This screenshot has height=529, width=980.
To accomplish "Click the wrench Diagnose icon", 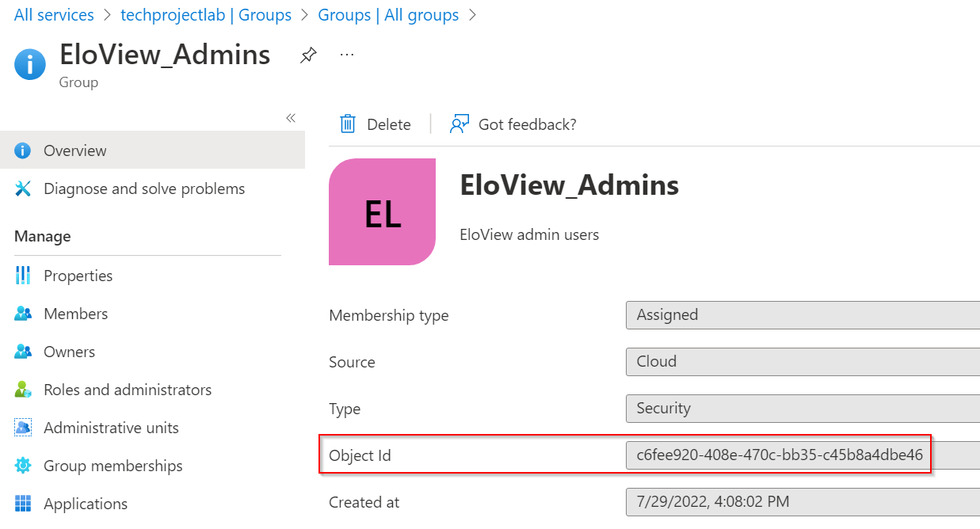I will coord(23,188).
